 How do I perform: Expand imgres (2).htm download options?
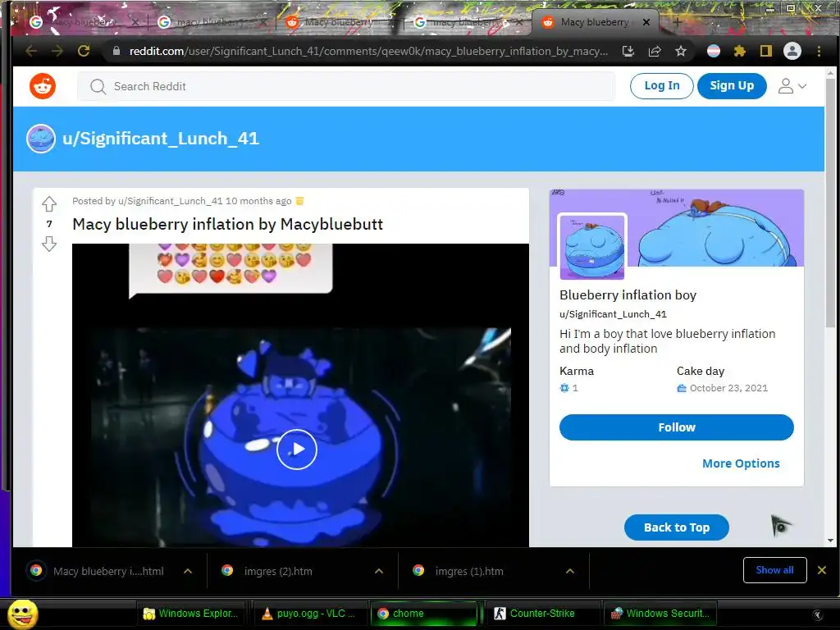point(379,571)
